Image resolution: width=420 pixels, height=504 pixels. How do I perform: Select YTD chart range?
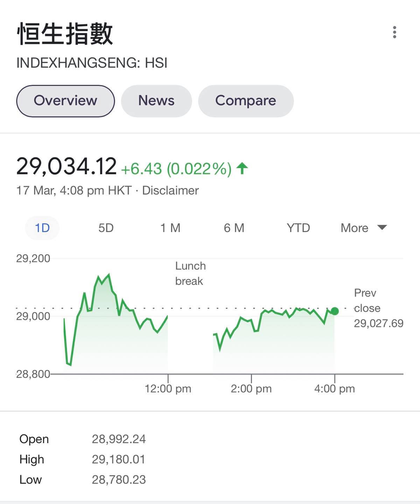click(x=298, y=228)
